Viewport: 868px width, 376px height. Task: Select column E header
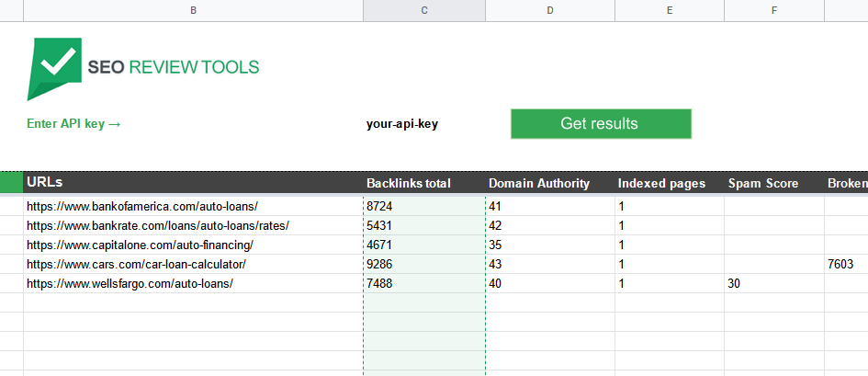(670, 10)
